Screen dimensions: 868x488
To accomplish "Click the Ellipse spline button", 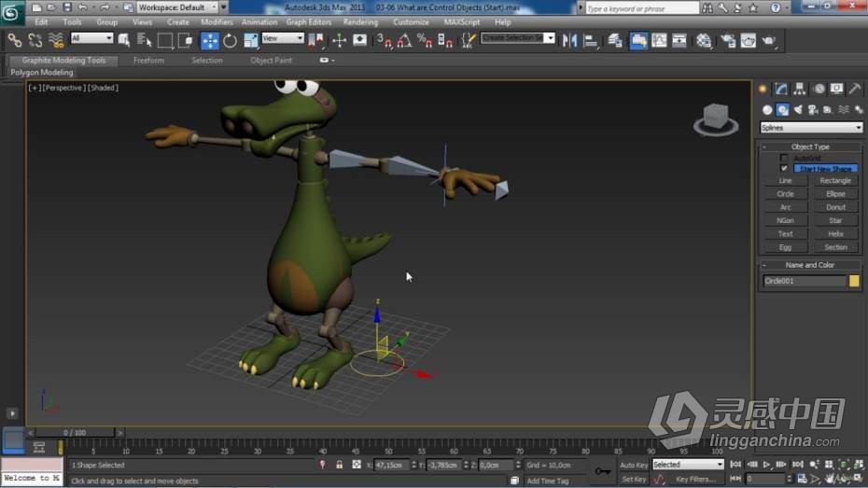I will [835, 194].
